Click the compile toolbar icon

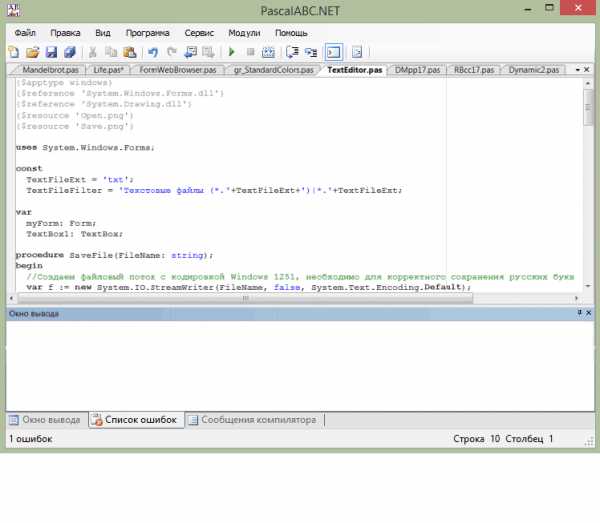click(268, 52)
